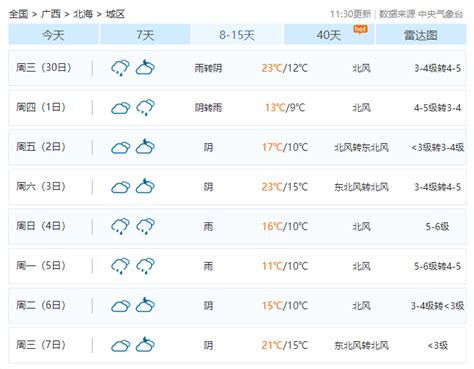
Task: Click the 17℃/10℃ temperature
Action: coord(285,147)
